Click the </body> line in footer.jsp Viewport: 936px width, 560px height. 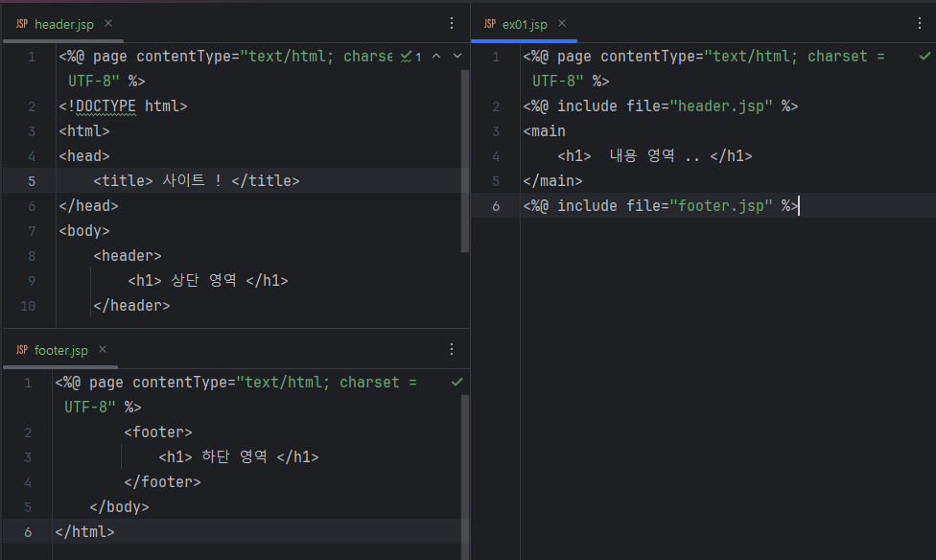pos(119,507)
